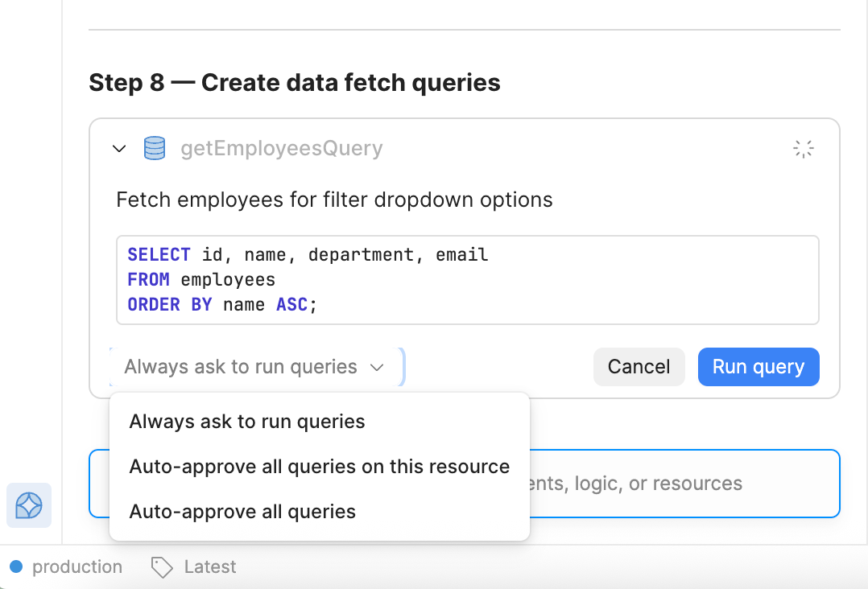Click the chevron arrow in the approval dropdown
The height and width of the screenshot is (589, 868).
pos(377,368)
